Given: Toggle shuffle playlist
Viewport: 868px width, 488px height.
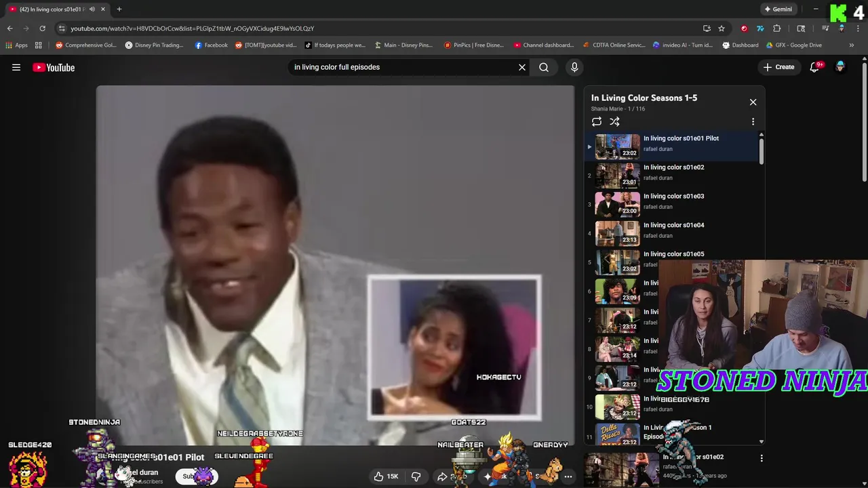Looking at the screenshot, I should point(614,121).
